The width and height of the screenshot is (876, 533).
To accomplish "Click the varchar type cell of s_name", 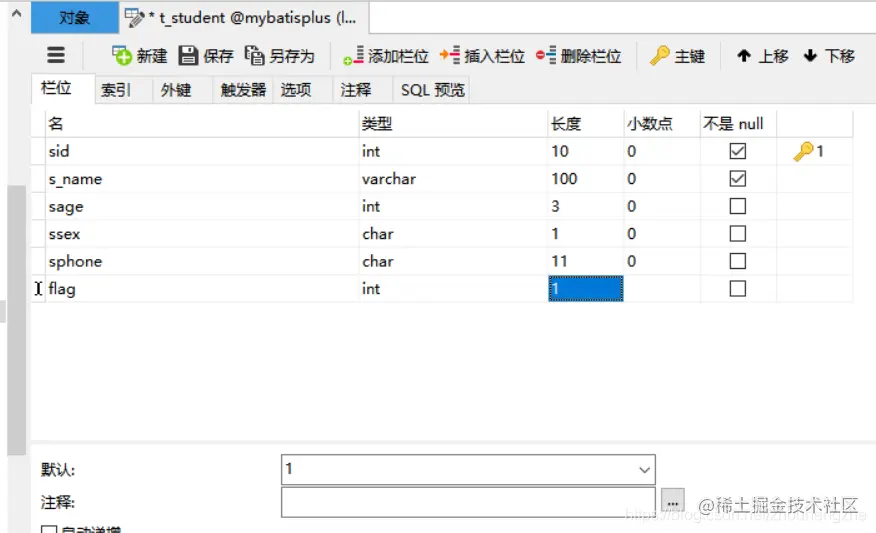I will pos(453,179).
